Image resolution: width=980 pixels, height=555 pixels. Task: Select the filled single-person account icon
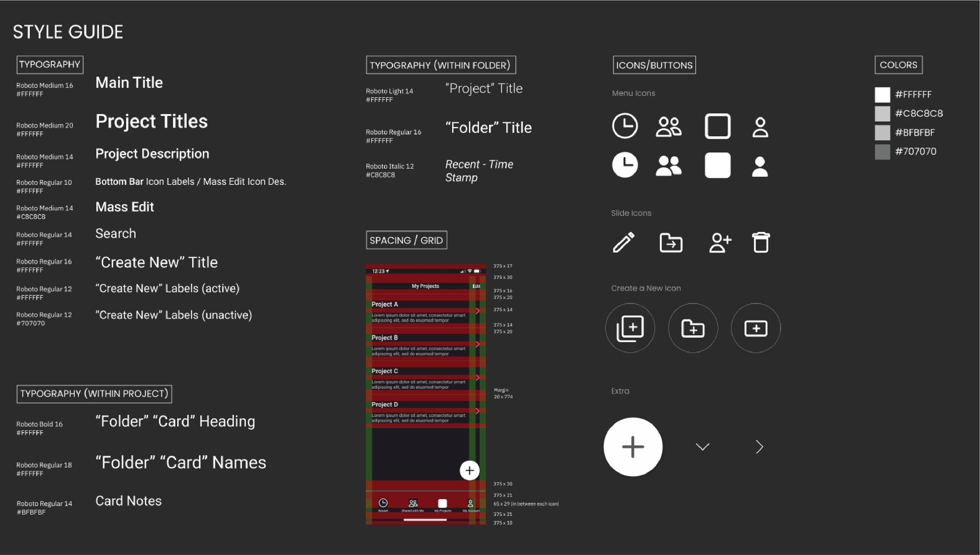pyautogui.click(x=760, y=166)
